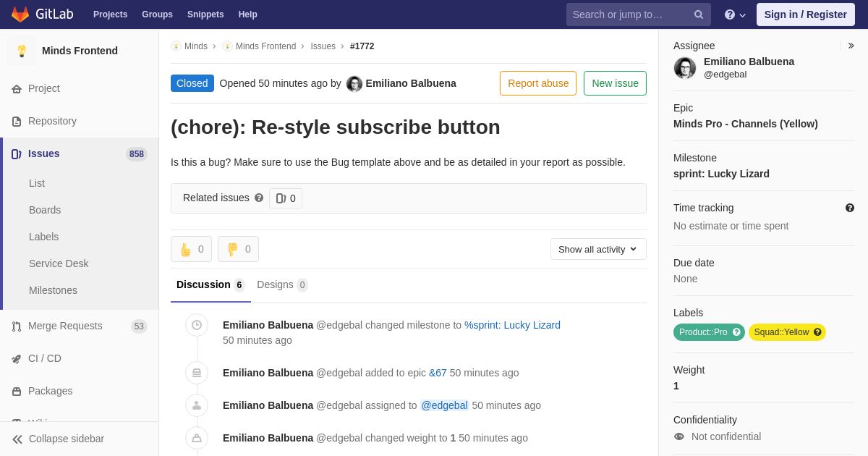Click the CI / CD rocket icon
This screenshot has width=868, height=456.
point(17,359)
